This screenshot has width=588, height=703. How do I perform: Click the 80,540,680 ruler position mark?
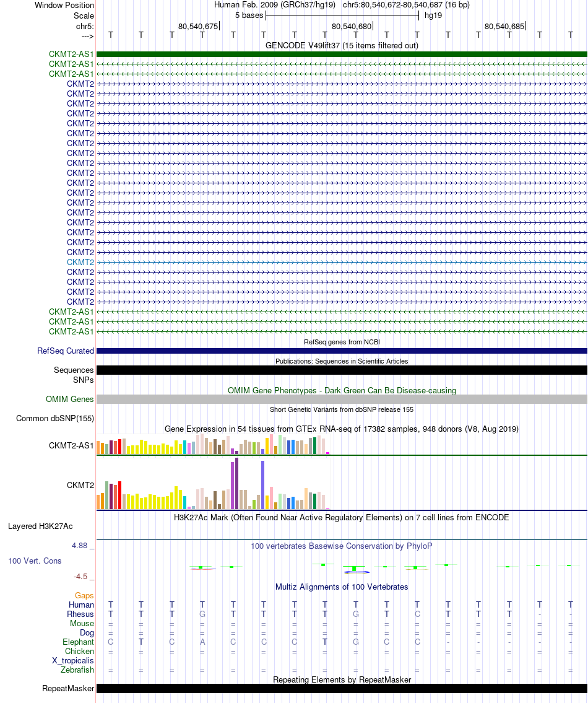[x=352, y=27]
